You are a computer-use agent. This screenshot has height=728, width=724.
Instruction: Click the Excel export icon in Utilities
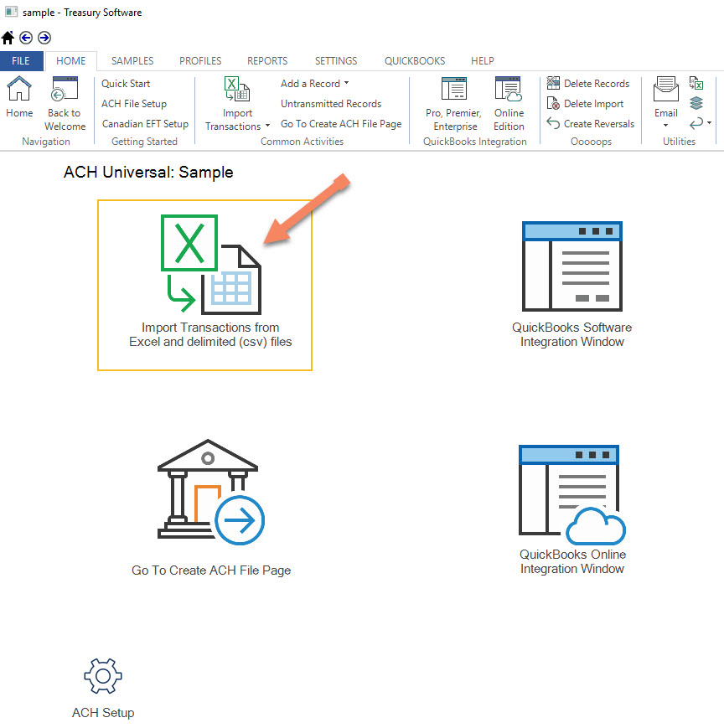coord(696,83)
